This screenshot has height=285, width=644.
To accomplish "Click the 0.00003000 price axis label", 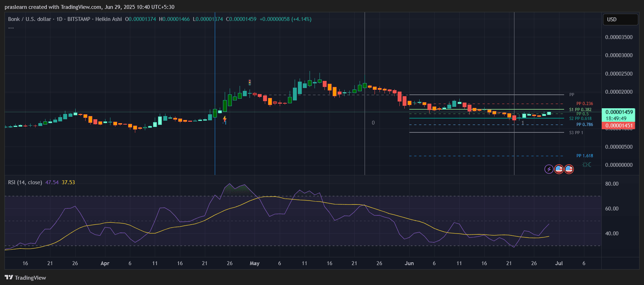I will (619, 55).
